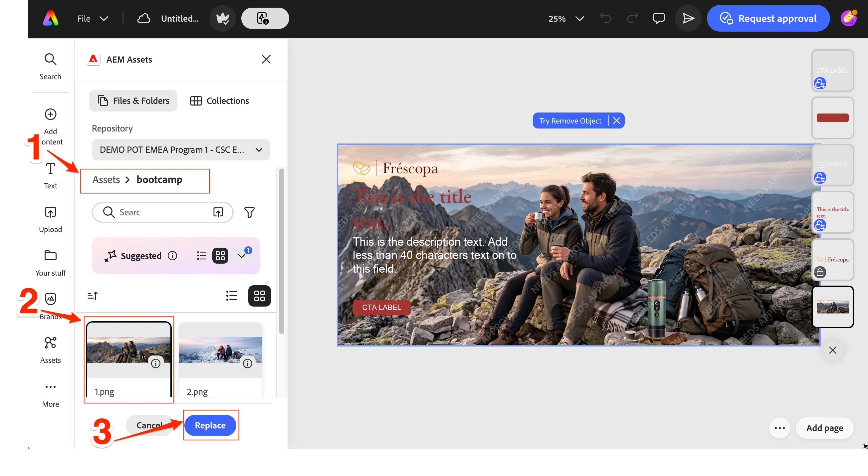
Task: Open the 25% zoom dropdown
Action: [566, 18]
